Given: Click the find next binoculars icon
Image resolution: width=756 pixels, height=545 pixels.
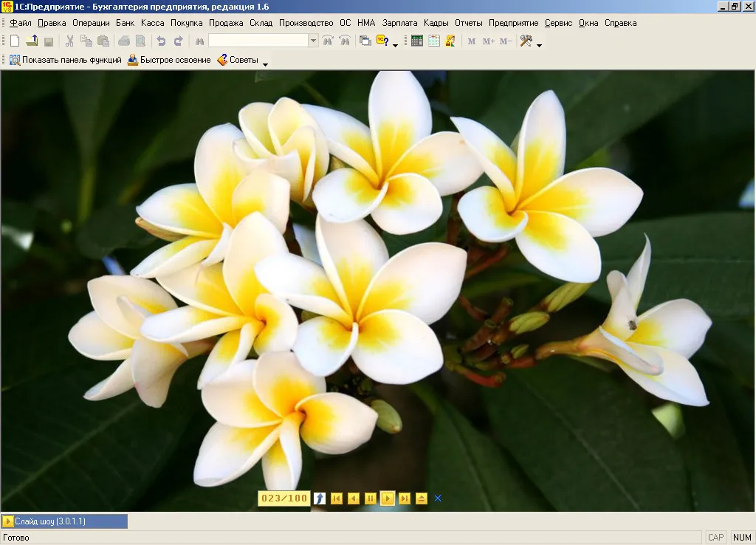Looking at the screenshot, I should [328, 41].
